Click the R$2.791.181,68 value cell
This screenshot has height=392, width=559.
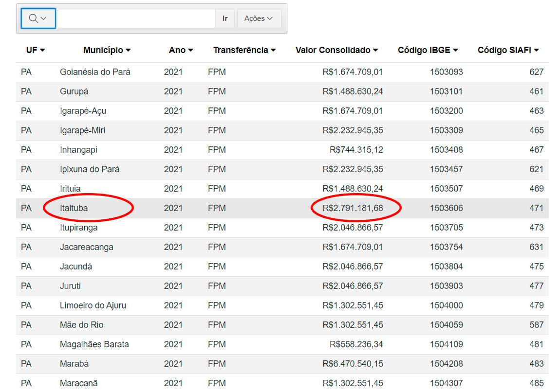(x=353, y=208)
